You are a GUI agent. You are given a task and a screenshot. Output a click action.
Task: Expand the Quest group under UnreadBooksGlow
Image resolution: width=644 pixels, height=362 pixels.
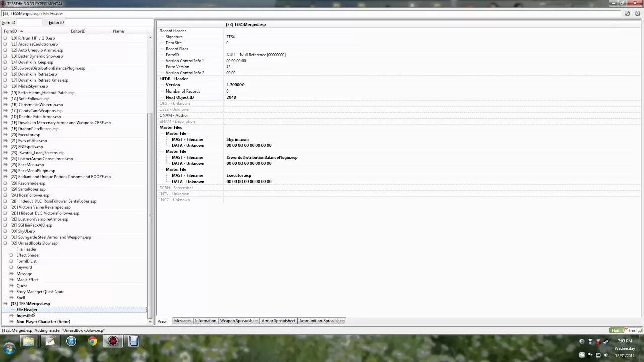pyautogui.click(x=11, y=286)
